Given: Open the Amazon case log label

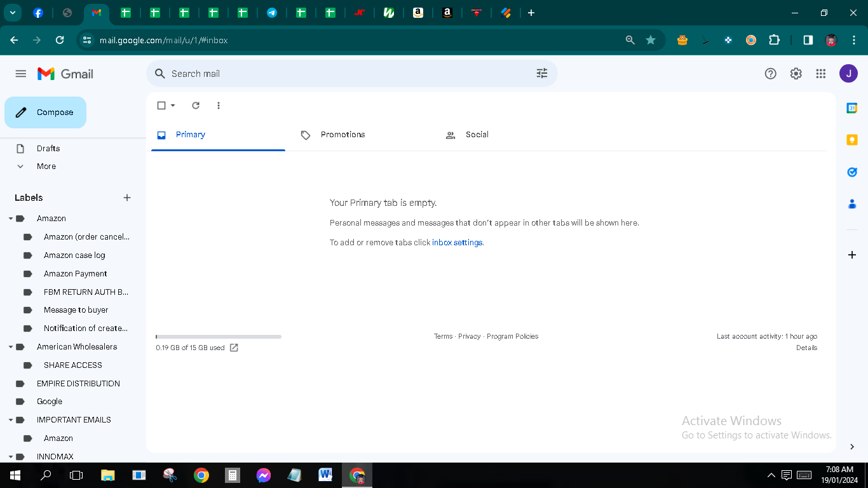Looking at the screenshot, I should tap(74, 255).
